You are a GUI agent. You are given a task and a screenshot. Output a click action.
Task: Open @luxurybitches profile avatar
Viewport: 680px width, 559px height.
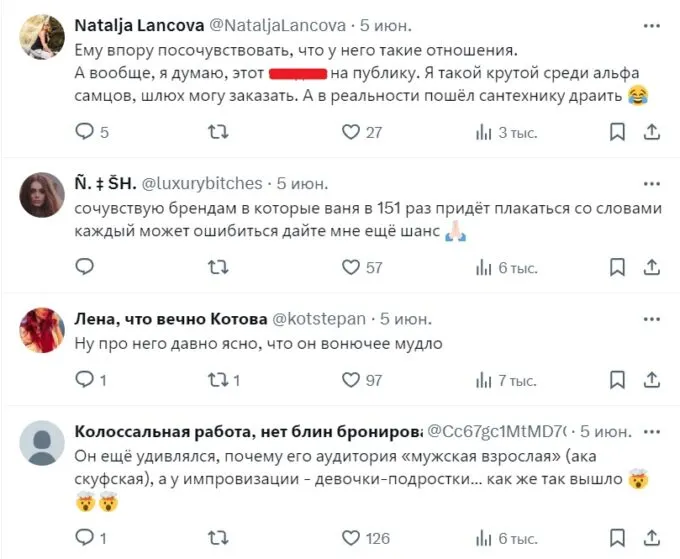(x=42, y=197)
